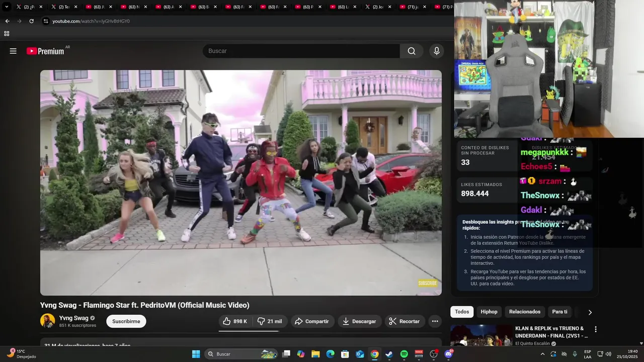Open the Yvng Swag channel avatar

click(48, 321)
